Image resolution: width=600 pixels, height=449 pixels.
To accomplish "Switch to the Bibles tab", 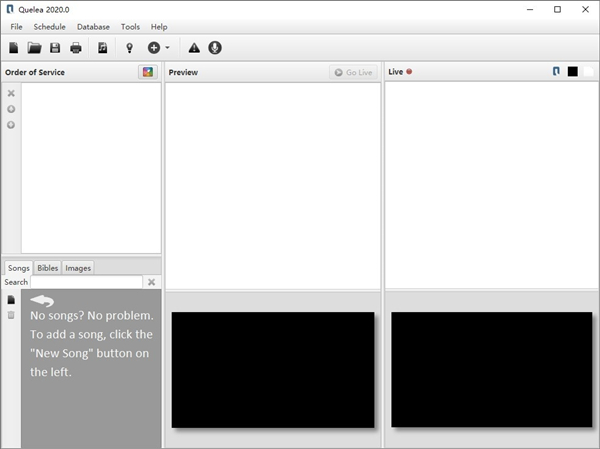I will coord(48,268).
